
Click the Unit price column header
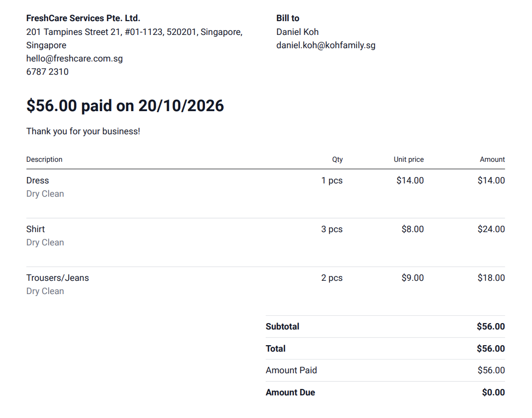409,159
